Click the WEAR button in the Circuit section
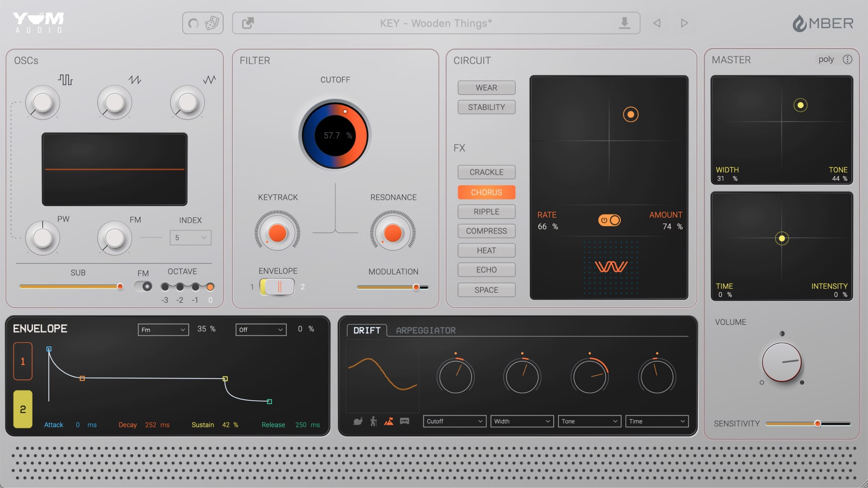This screenshot has width=868, height=488. 486,87
